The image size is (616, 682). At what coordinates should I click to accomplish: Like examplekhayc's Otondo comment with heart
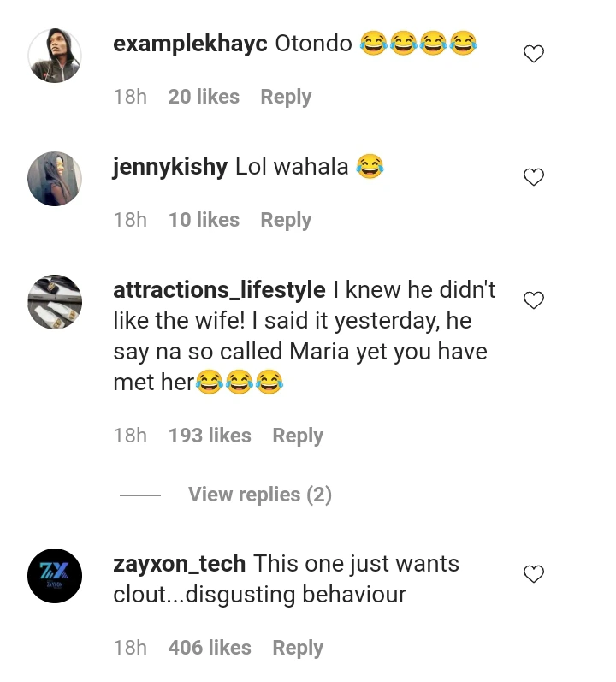pyautogui.click(x=534, y=55)
